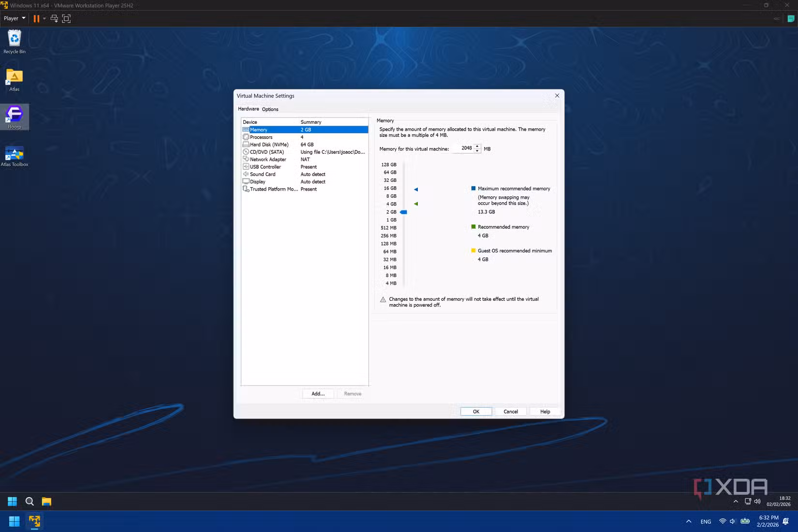This screenshot has width=798, height=532.
Task: Click the OK button
Action: pos(476,412)
